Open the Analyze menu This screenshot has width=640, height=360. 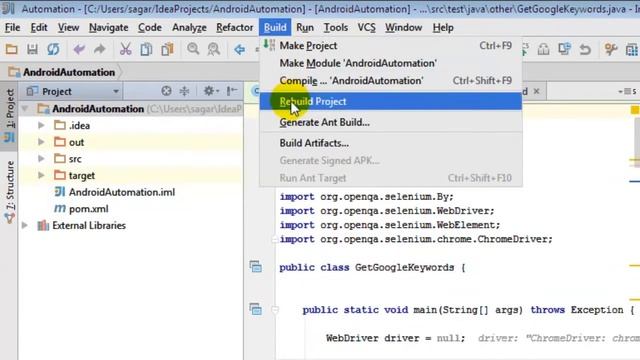189,27
